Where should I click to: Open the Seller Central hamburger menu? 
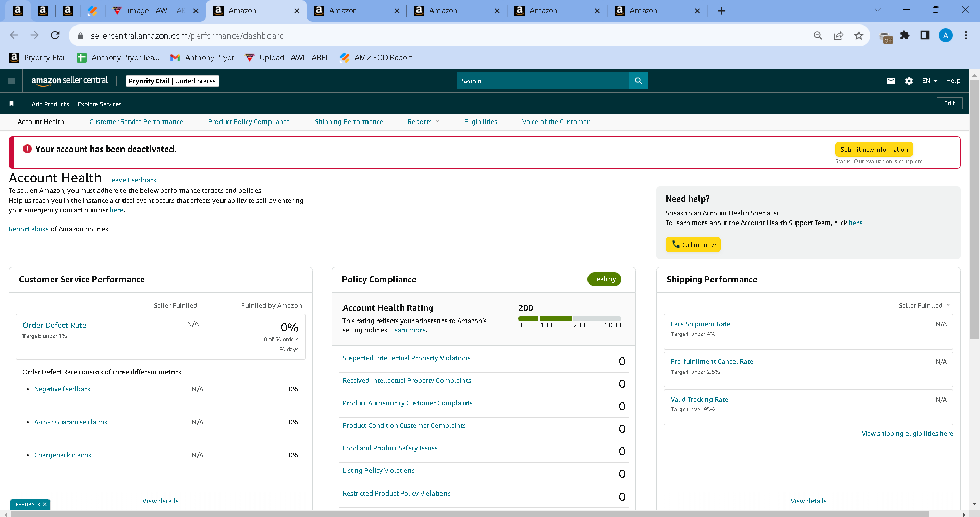pyautogui.click(x=11, y=81)
